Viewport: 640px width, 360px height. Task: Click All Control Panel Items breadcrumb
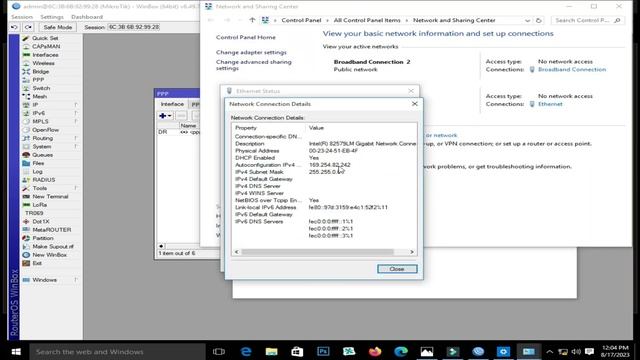[367, 20]
